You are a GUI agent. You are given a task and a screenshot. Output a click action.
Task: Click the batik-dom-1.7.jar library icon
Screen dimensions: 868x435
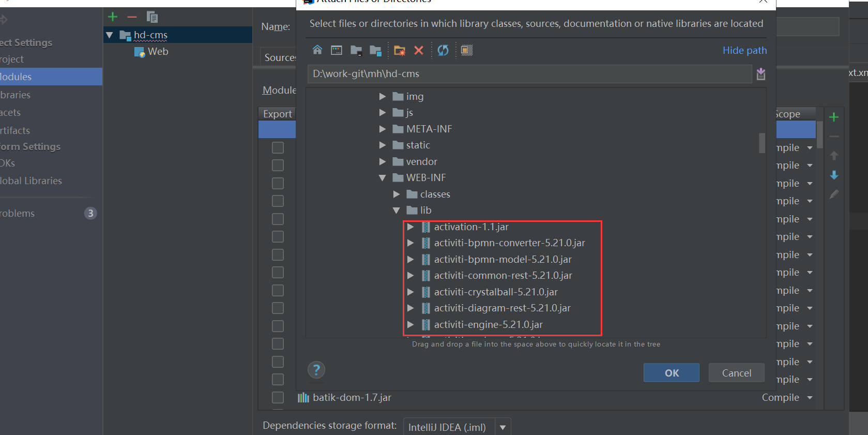coord(303,398)
